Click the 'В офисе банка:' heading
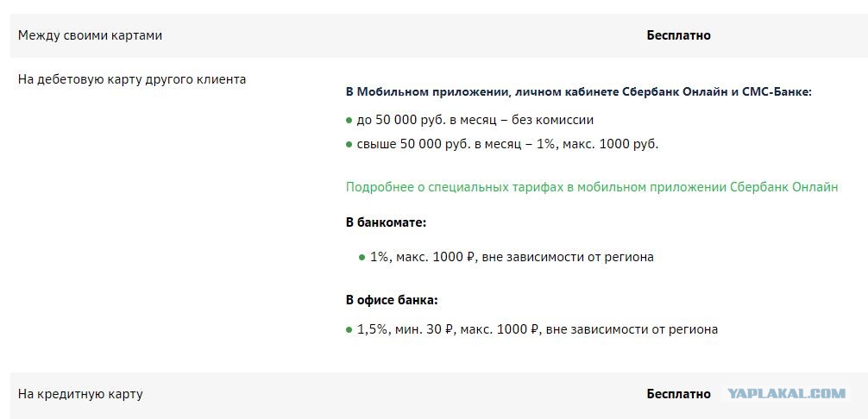 tap(392, 301)
